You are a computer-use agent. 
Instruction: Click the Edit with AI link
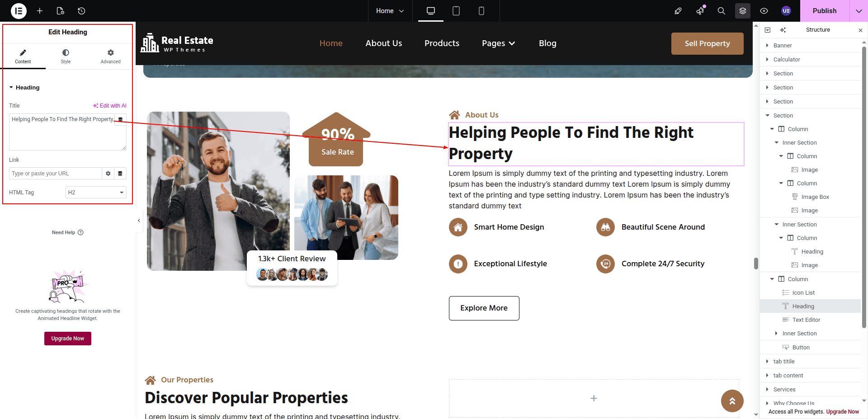(x=110, y=106)
